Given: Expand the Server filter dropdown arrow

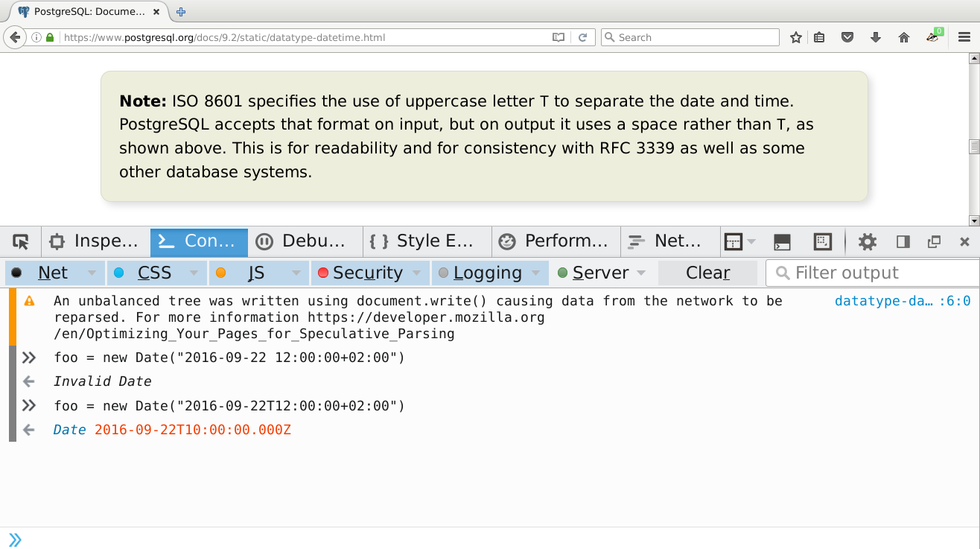Looking at the screenshot, I should [x=641, y=273].
